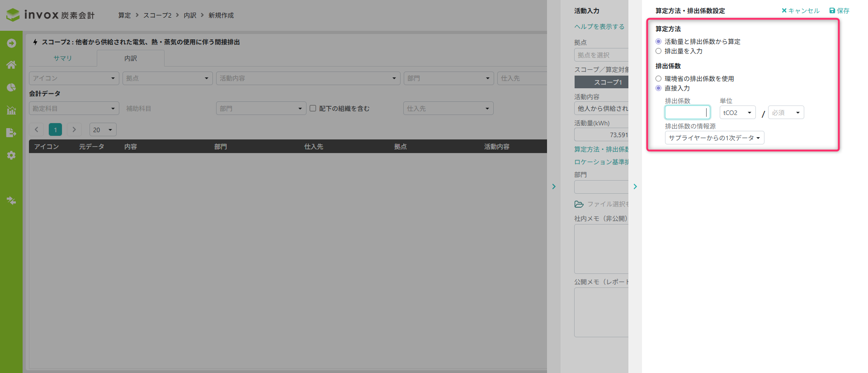Click the folder icon for file selection
The height and width of the screenshot is (373, 868).
coord(579,204)
